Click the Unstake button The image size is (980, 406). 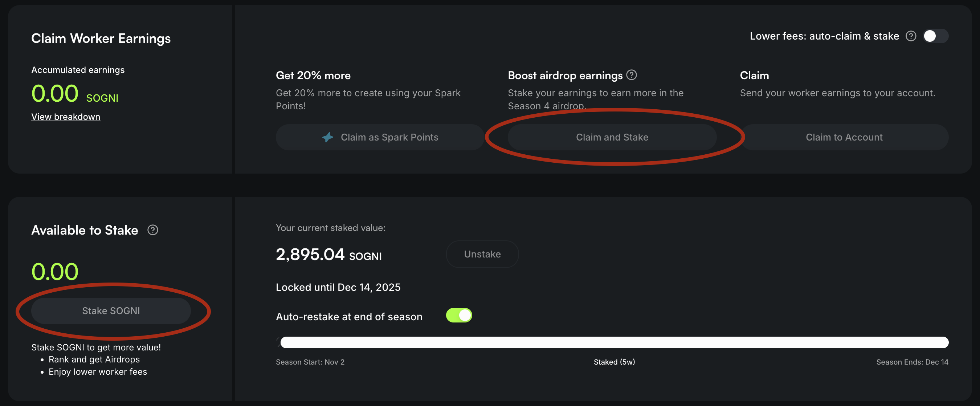[482, 254]
